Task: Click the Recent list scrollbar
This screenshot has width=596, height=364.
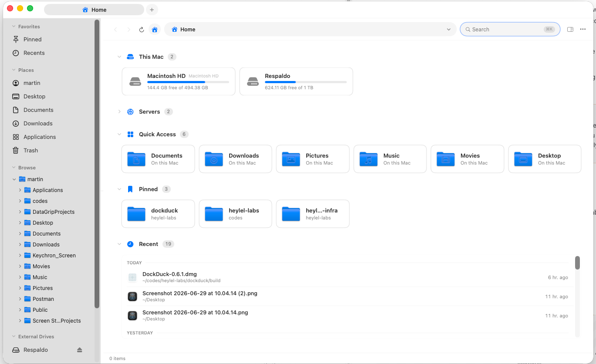Action: coord(577,263)
